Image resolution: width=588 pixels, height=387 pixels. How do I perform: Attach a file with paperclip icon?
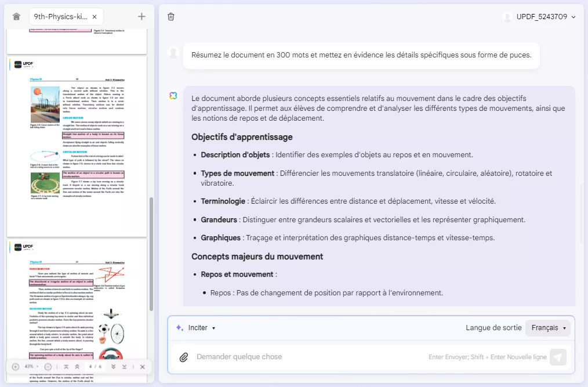[x=183, y=357]
